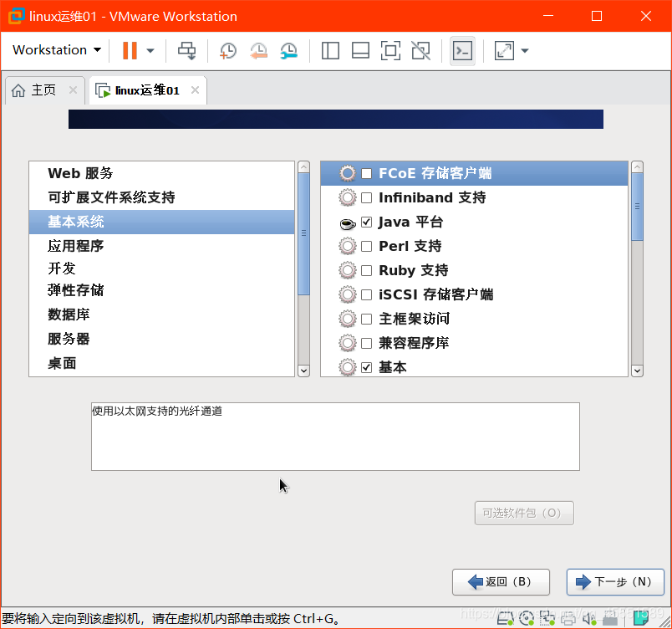Open the console view icon
The width and height of the screenshot is (672, 629).
[462, 50]
